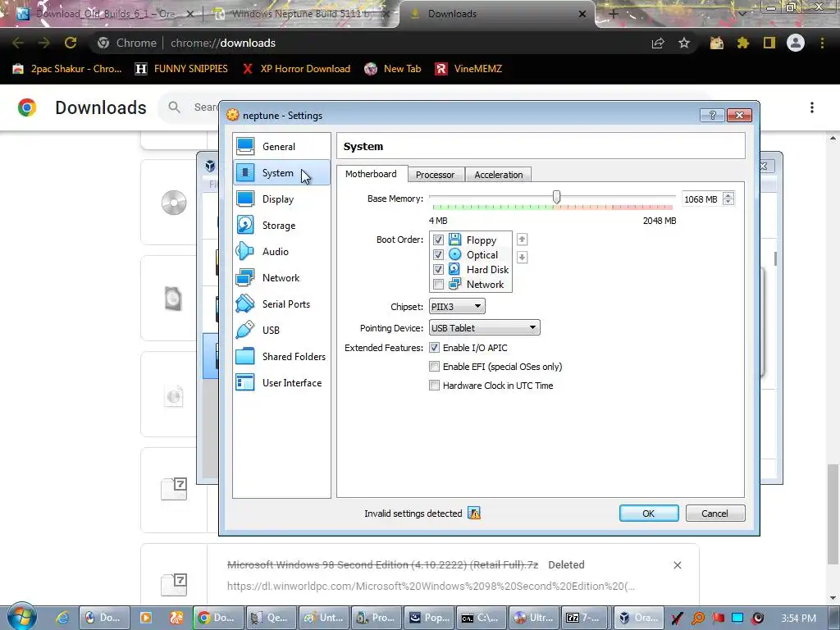The height and width of the screenshot is (630, 840).
Task: Click the taskbar clock showing 3:54 PM
Action: [798, 619]
